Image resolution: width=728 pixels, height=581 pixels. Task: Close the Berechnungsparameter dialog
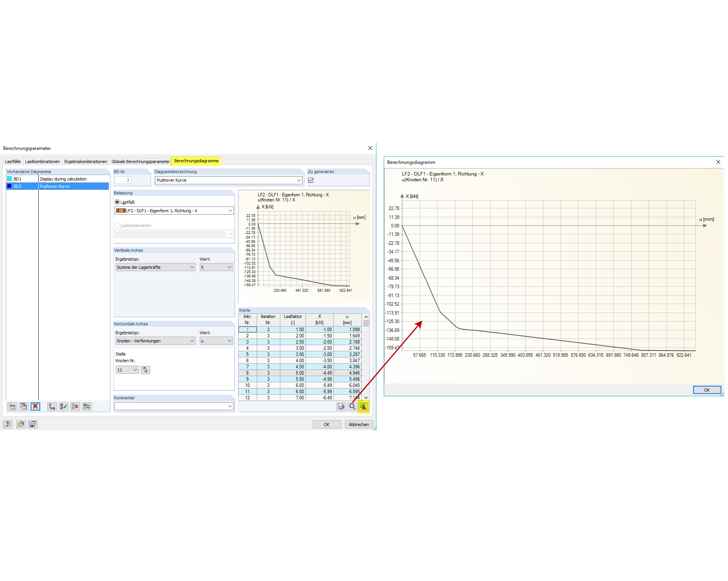pos(370,148)
